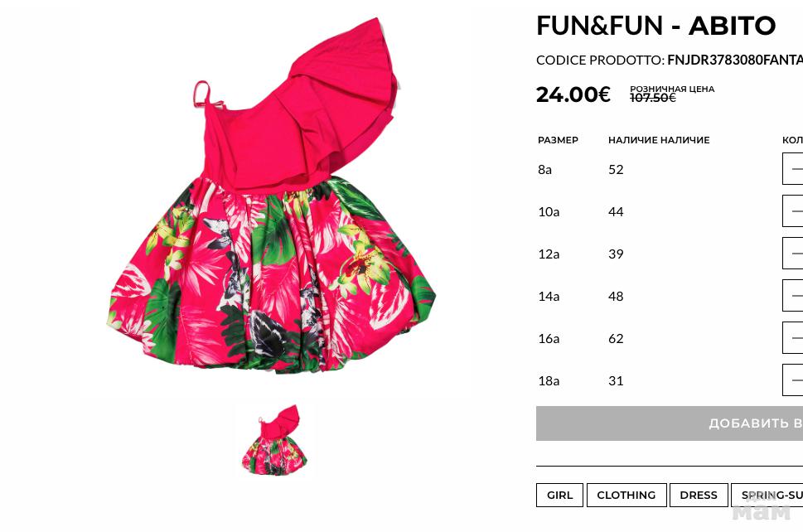Select the small dress thumbnail
Image resolution: width=803 pixels, height=532 pixels.
pyautogui.click(x=275, y=440)
